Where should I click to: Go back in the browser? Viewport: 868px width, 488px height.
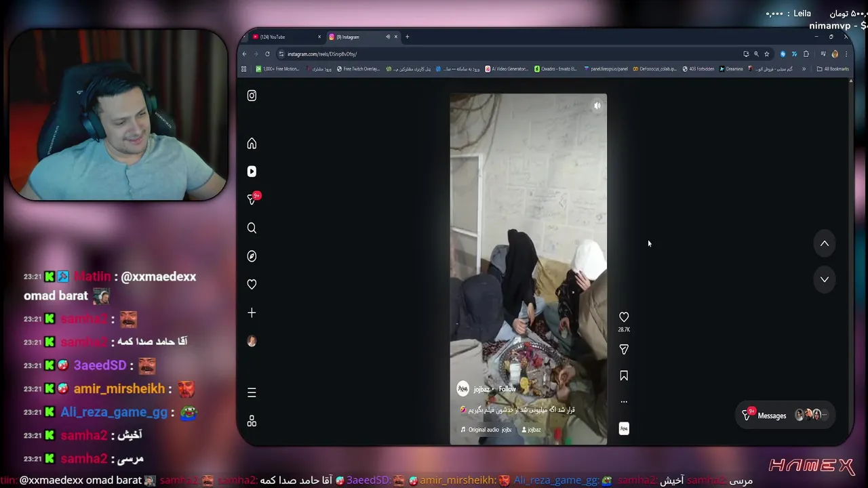point(245,54)
